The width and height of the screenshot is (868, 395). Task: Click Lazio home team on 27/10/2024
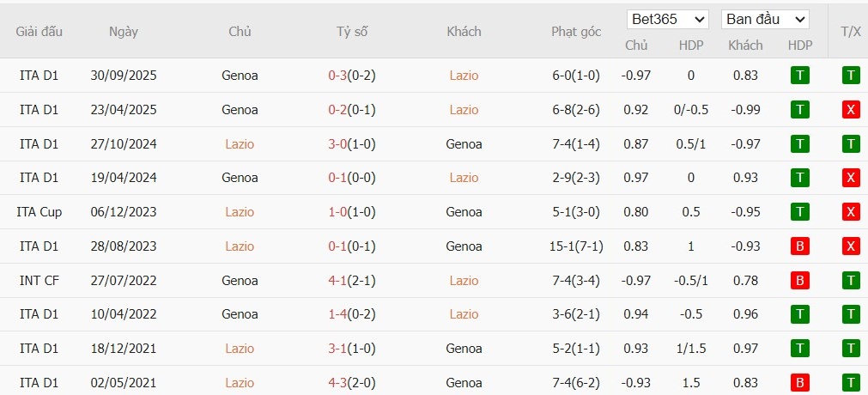coord(240,144)
